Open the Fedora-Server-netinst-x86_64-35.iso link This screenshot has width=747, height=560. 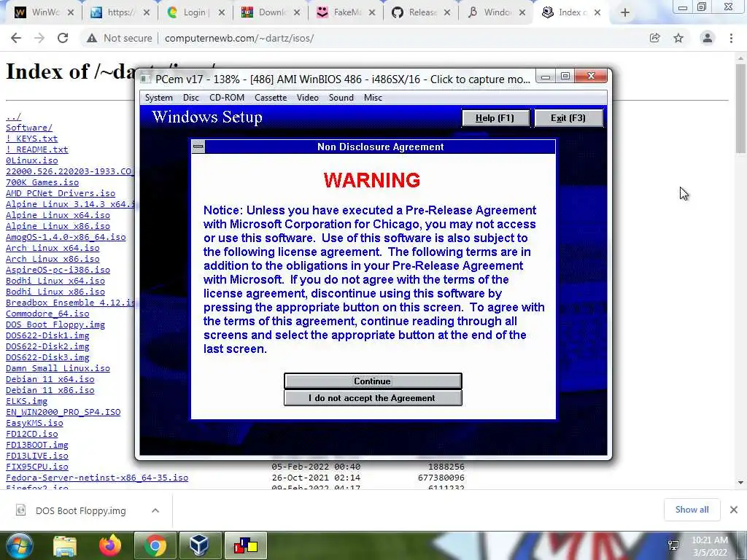[97, 478]
